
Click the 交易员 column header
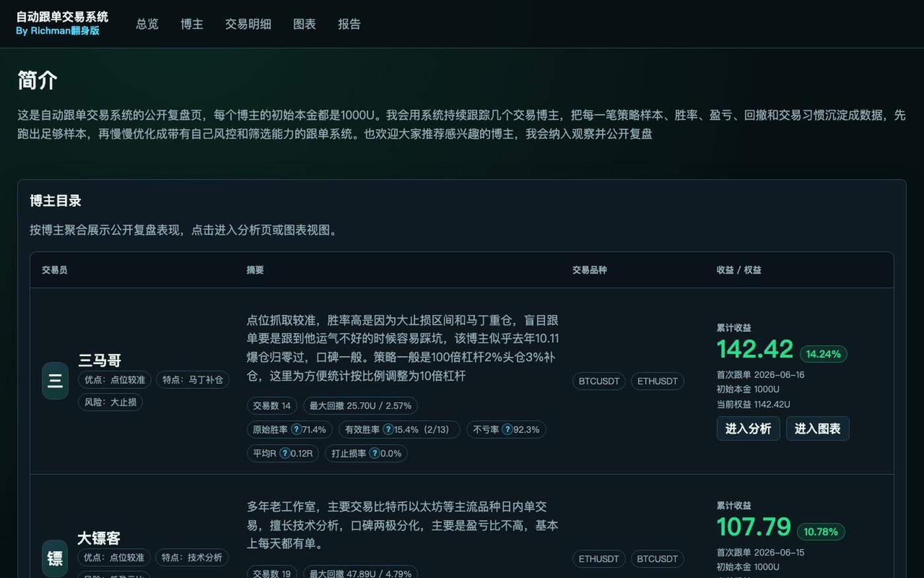pyautogui.click(x=55, y=270)
